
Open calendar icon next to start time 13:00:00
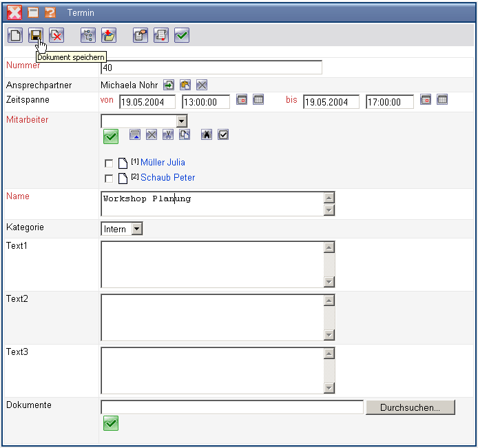coord(242,100)
